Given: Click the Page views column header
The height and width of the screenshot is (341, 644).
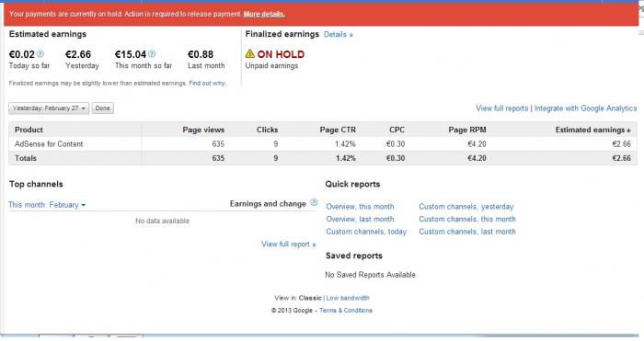Looking at the screenshot, I should tap(203, 130).
